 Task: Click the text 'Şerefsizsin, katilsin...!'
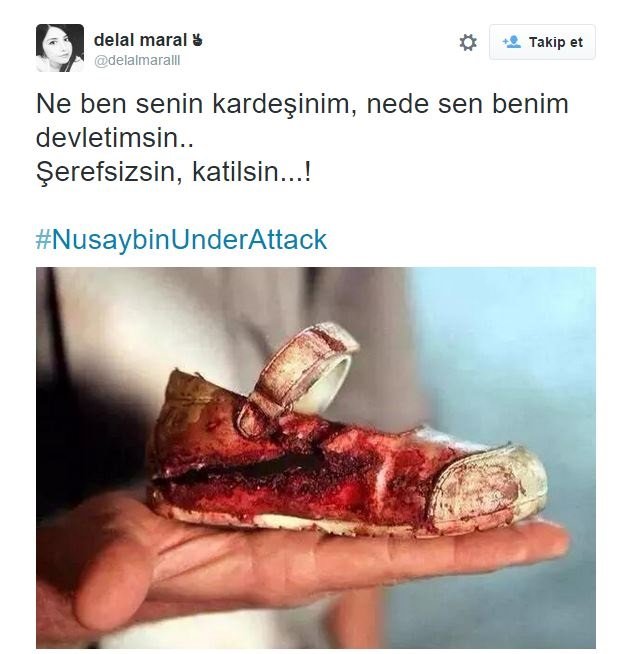174,172
